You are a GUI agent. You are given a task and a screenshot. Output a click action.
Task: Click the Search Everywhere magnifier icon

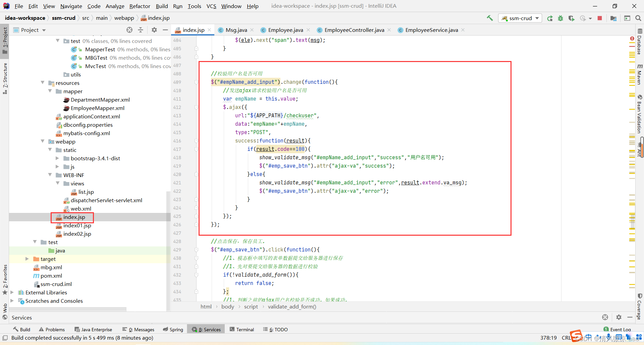(x=638, y=18)
